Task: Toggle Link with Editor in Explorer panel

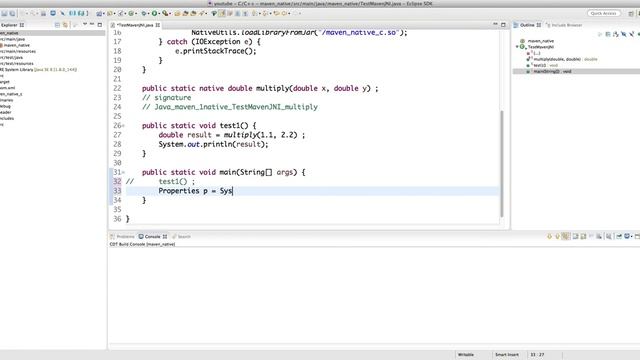Action: (65, 25)
